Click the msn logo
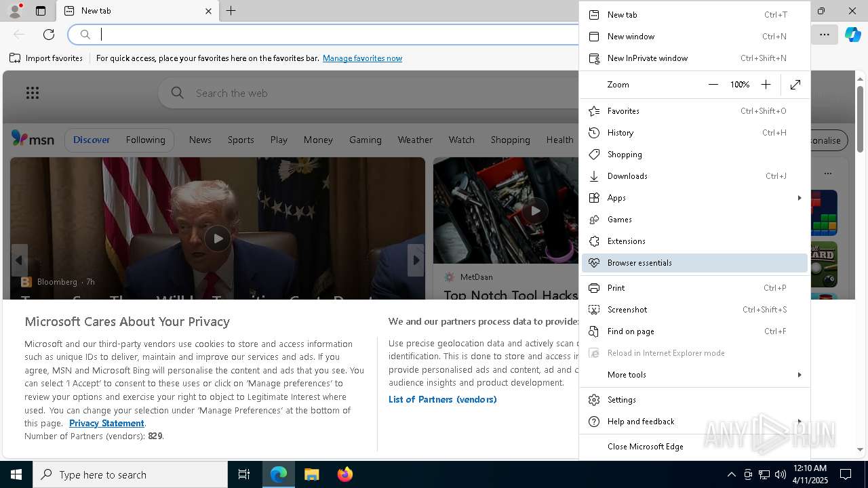Screen dimensions: 868x488 [33, 139]
